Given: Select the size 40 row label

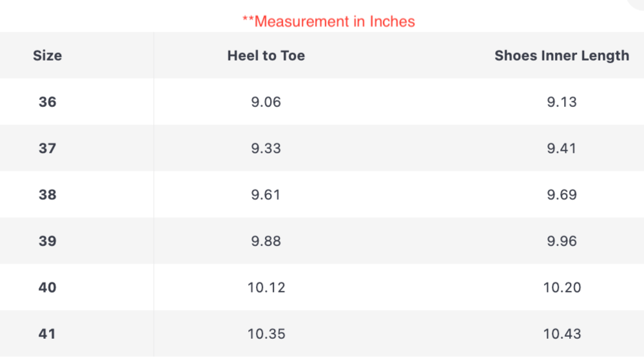Looking at the screenshot, I should (47, 287).
